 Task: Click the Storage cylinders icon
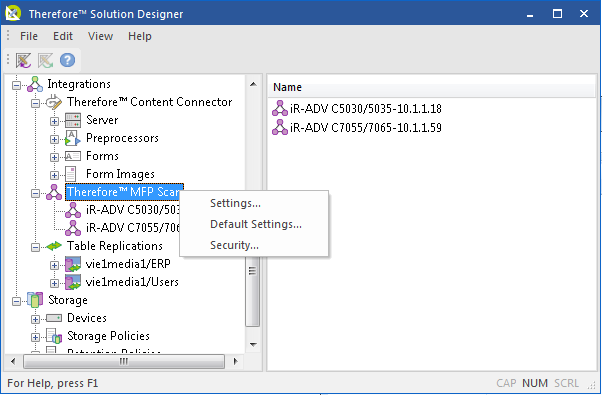(x=35, y=300)
